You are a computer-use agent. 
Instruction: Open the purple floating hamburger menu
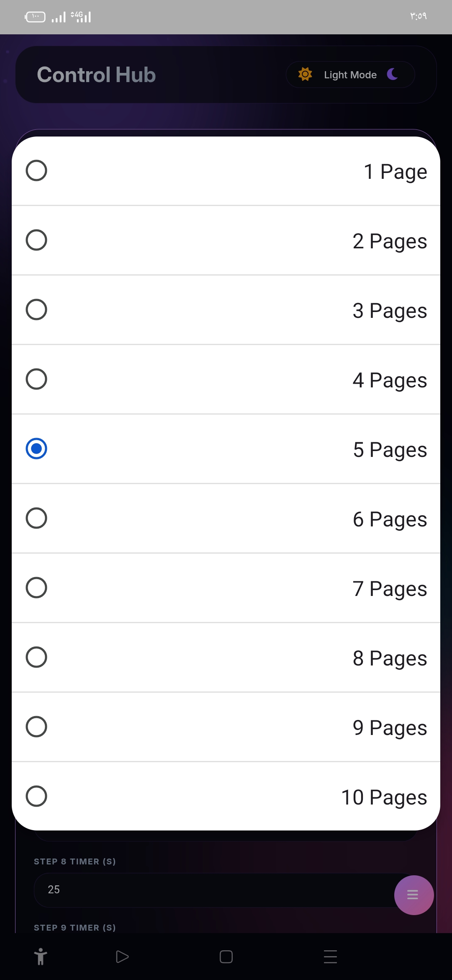(413, 895)
